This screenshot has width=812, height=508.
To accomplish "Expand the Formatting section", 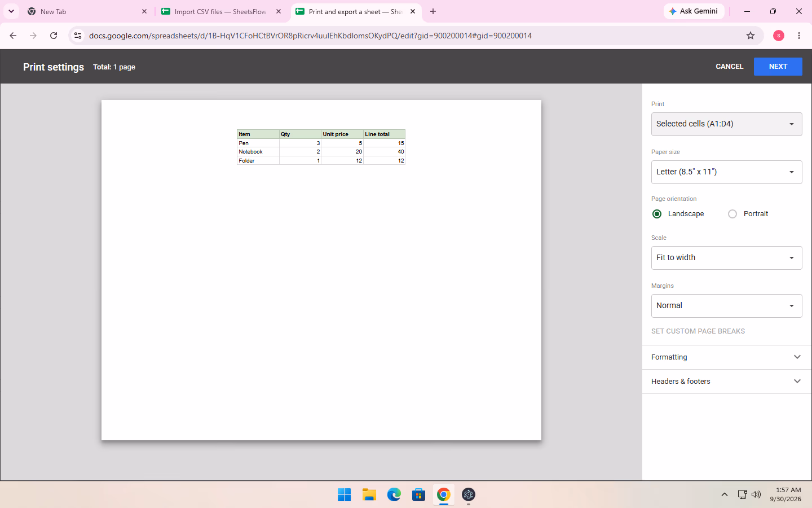I will point(726,357).
